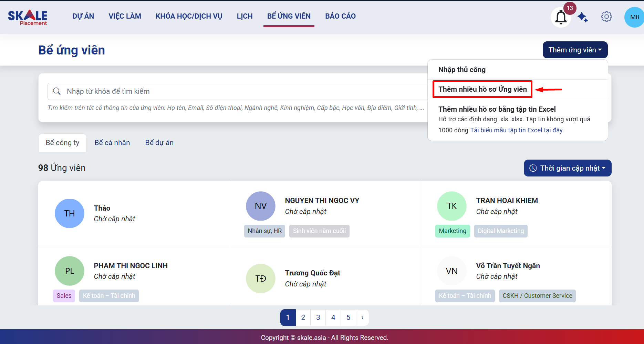Click the Digital Marketing tag
This screenshot has width=644, height=344.
(x=500, y=231)
